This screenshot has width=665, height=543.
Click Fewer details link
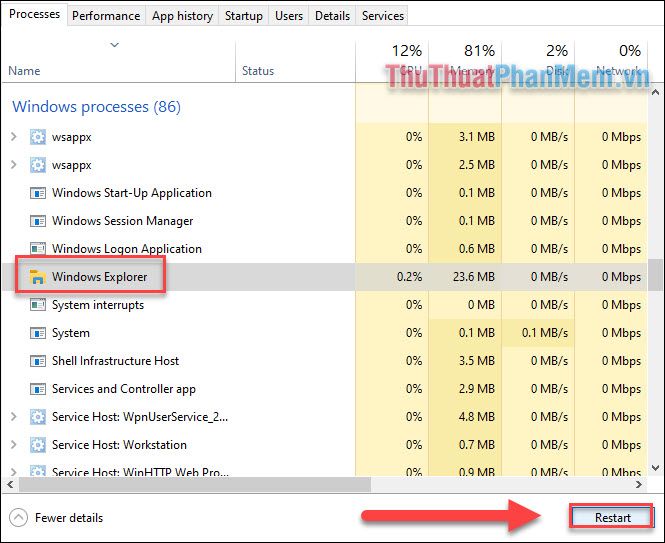[69, 518]
